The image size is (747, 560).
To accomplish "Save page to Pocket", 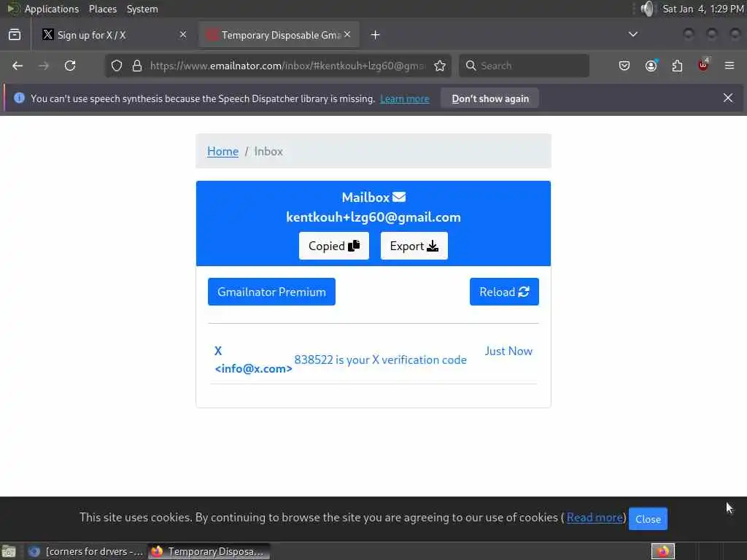I will [624, 66].
